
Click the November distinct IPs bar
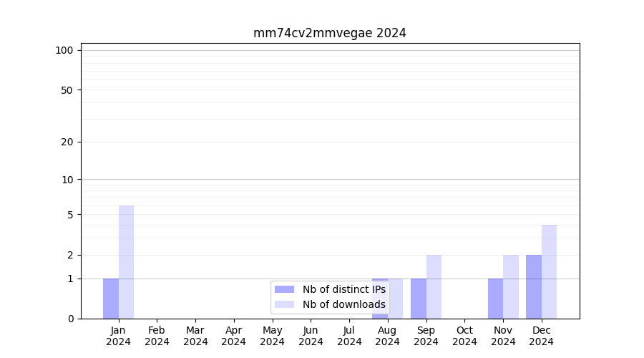click(x=495, y=299)
